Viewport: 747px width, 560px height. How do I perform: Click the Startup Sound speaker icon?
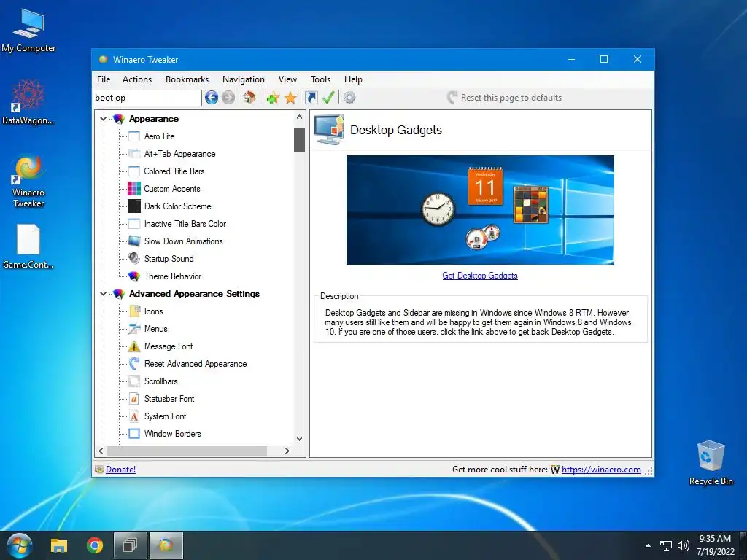coord(134,259)
